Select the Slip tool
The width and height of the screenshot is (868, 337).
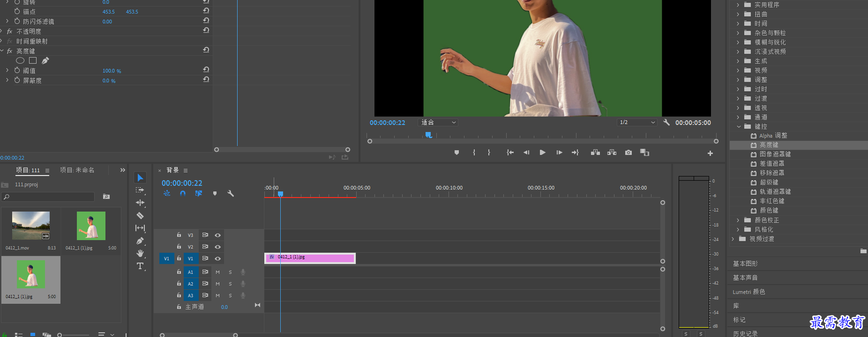pos(140,228)
